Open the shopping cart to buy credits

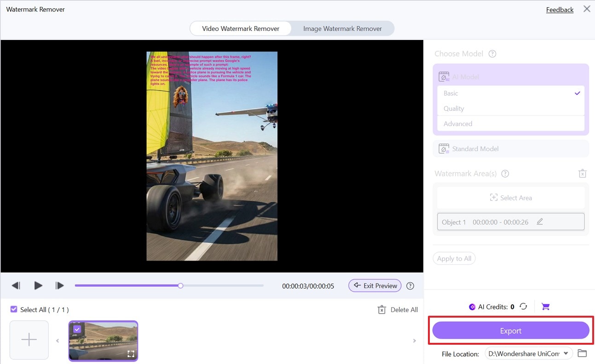[545, 307]
